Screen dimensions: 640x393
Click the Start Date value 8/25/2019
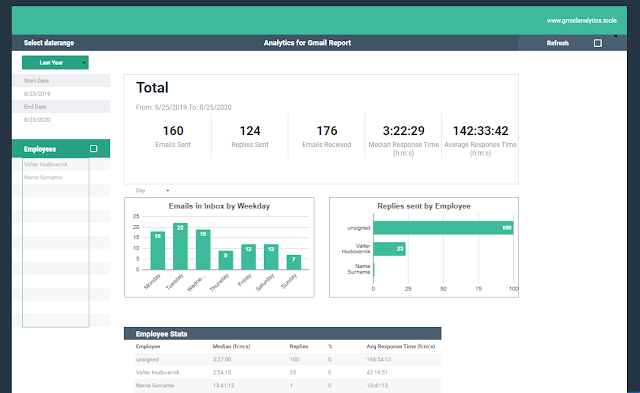(x=37, y=93)
